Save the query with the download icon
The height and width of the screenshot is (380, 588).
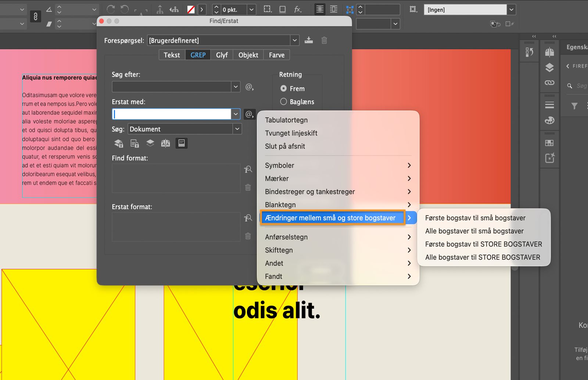pyautogui.click(x=309, y=40)
